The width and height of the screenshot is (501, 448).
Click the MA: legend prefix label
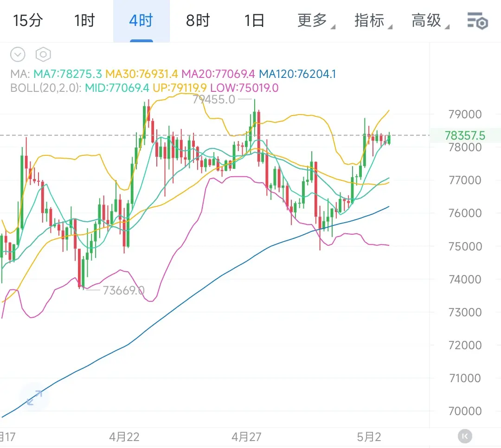[20, 74]
